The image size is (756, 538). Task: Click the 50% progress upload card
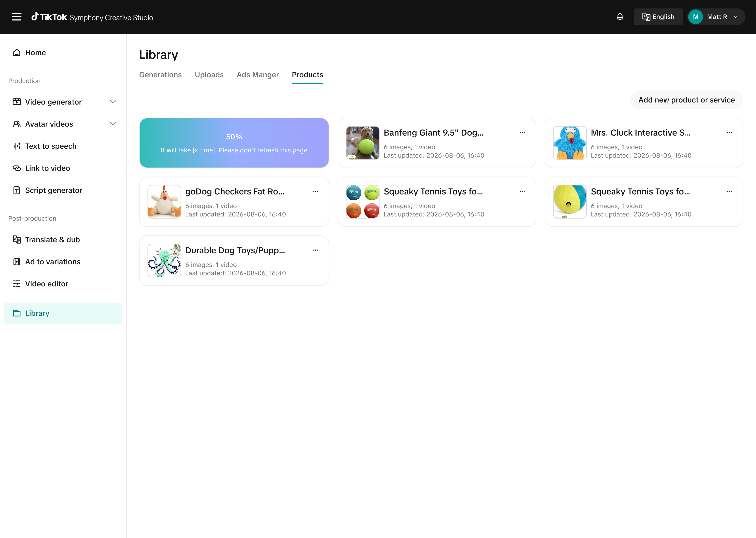pyautogui.click(x=234, y=143)
